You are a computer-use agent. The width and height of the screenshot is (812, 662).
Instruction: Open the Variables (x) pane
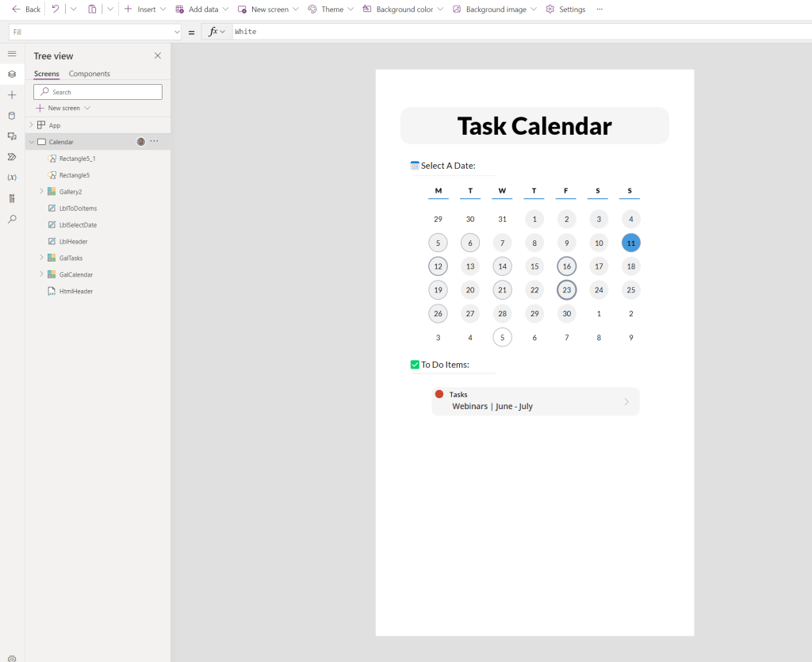coord(12,178)
